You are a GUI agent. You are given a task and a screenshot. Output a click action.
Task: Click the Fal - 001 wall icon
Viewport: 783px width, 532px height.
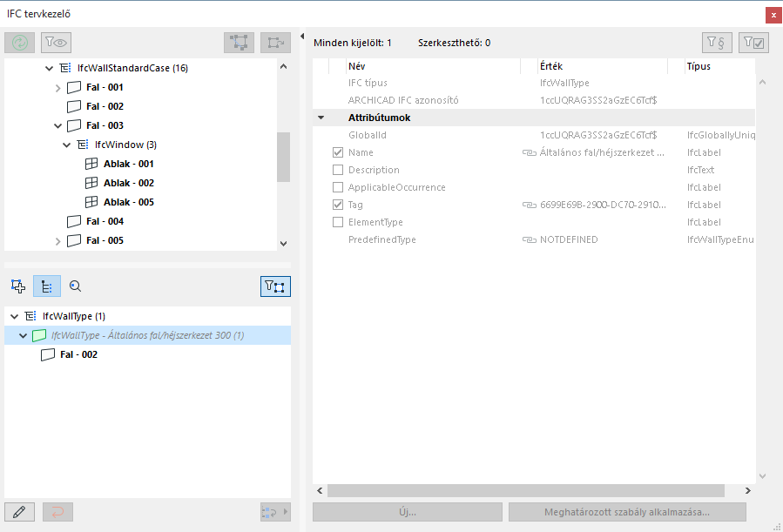(74, 87)
